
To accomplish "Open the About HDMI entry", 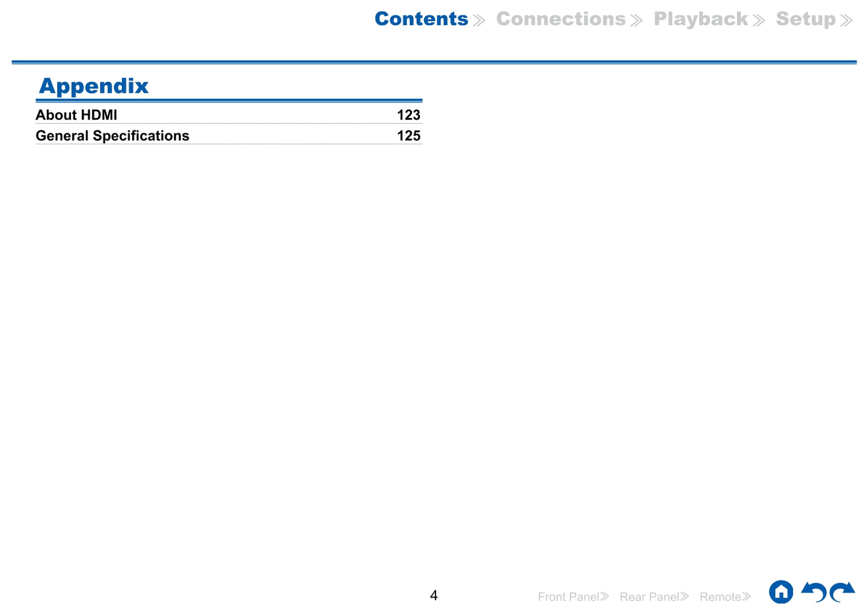I will (76, 115).
